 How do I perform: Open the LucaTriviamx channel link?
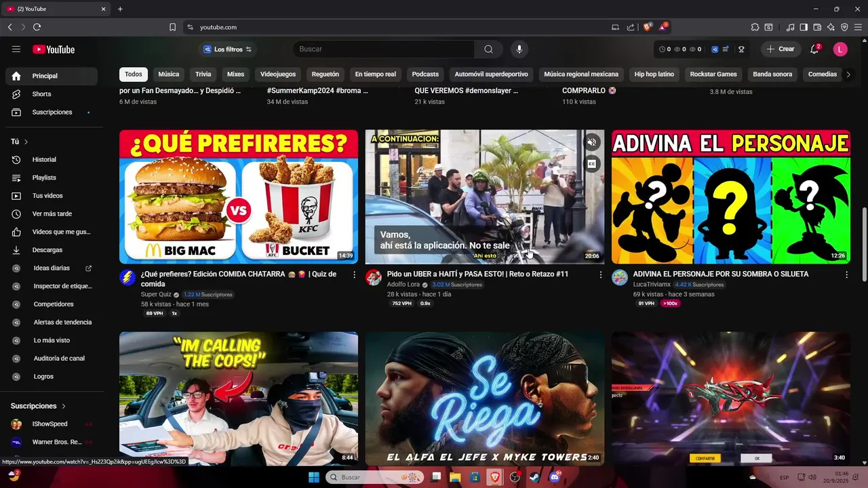652,285
